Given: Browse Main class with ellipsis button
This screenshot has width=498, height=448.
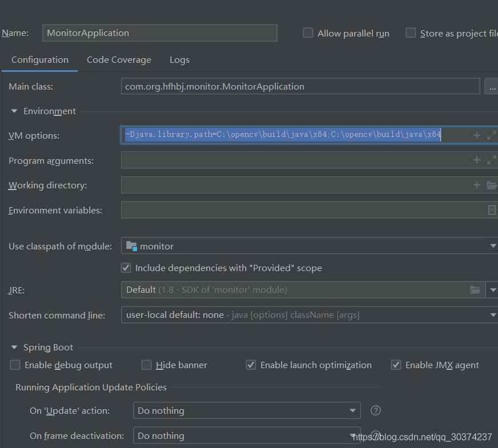Looking at the screenshot, I should (492, 86).
